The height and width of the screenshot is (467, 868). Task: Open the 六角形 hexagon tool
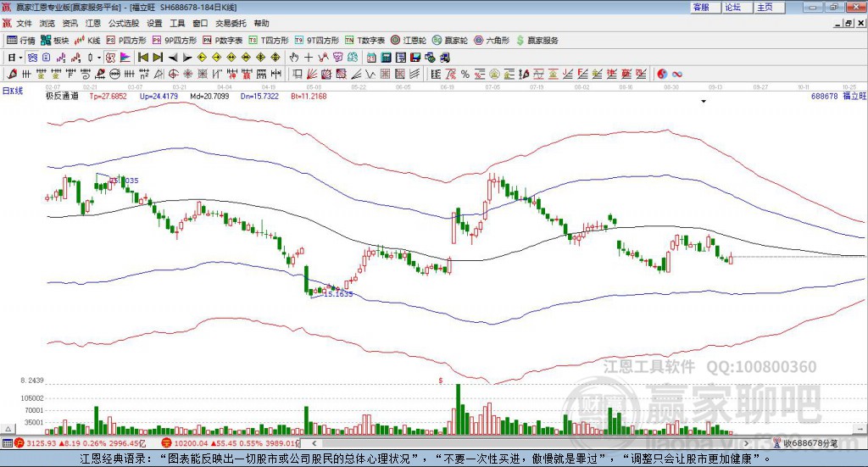pyautogui.click(x=492, y=41)
